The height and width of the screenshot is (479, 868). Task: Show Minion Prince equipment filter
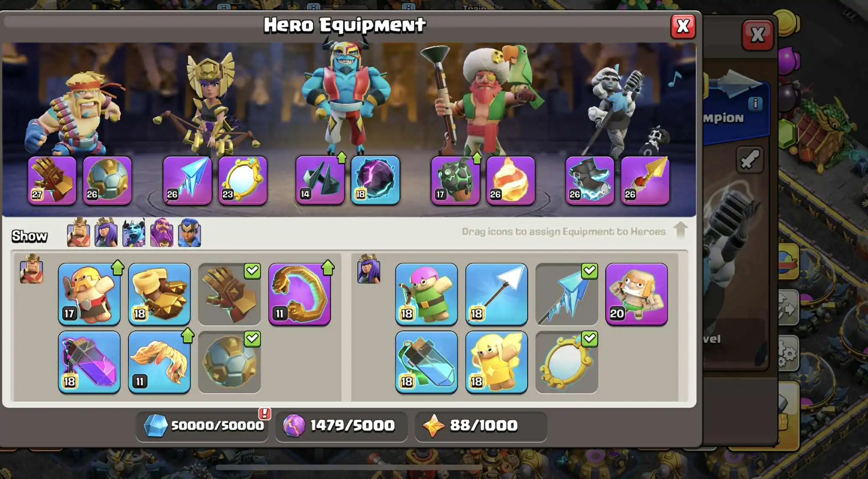[x=134, y=232]
